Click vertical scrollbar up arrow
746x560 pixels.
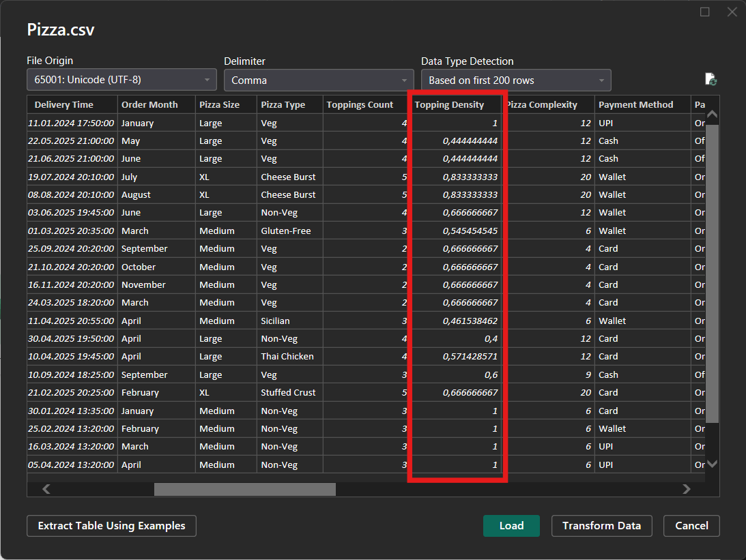click(x=712, y=114)
